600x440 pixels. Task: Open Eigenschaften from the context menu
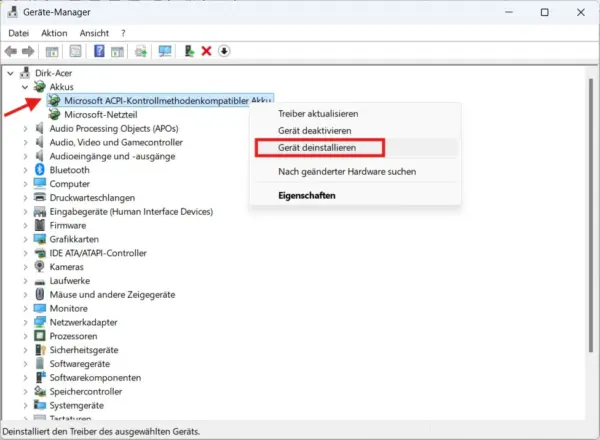point(307,195)
